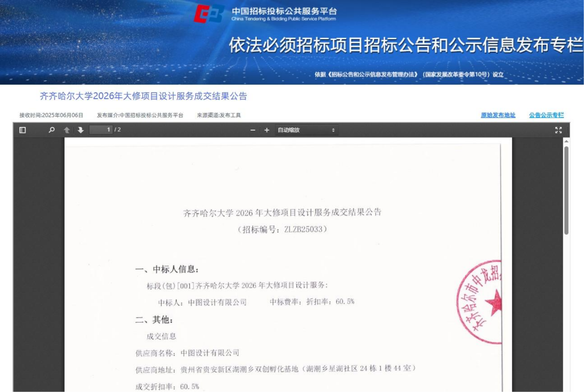
Task: Go to the previous PDF page
Action: [67, 130]
